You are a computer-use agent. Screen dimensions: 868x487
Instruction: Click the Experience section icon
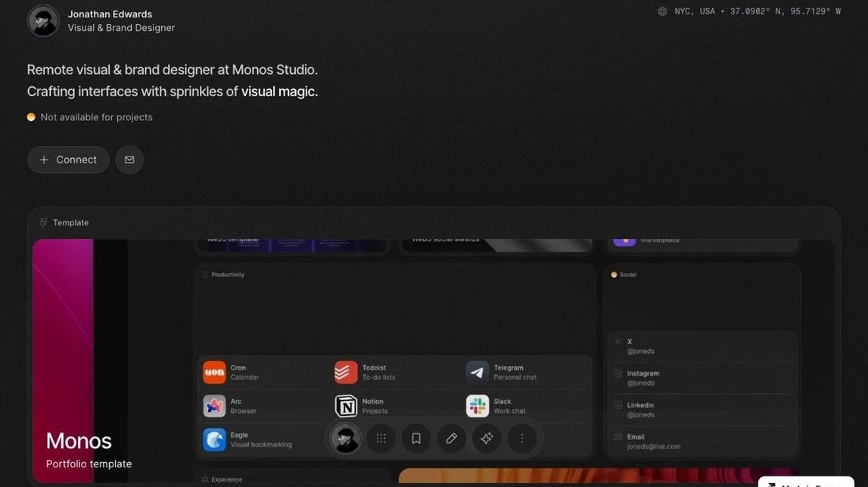pyautogui.click(x=205, y=479)
